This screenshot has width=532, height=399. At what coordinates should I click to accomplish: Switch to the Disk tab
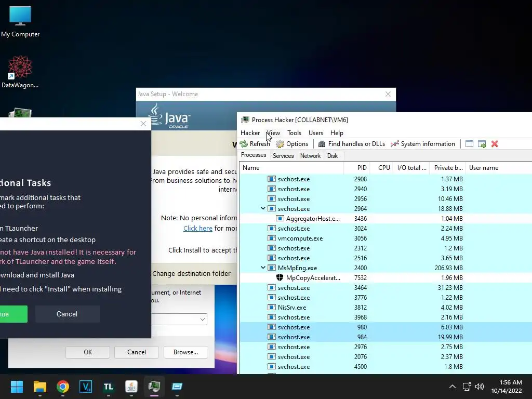[332, 156]
